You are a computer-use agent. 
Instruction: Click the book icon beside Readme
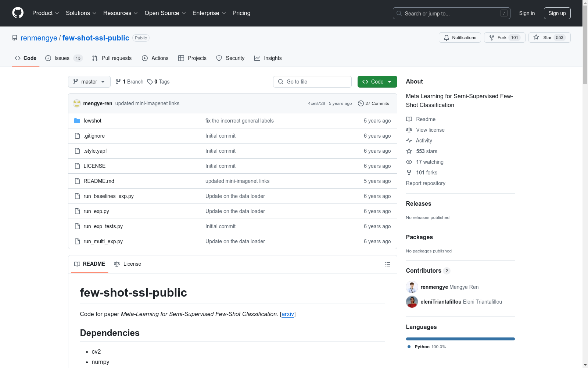click(409, 119)
